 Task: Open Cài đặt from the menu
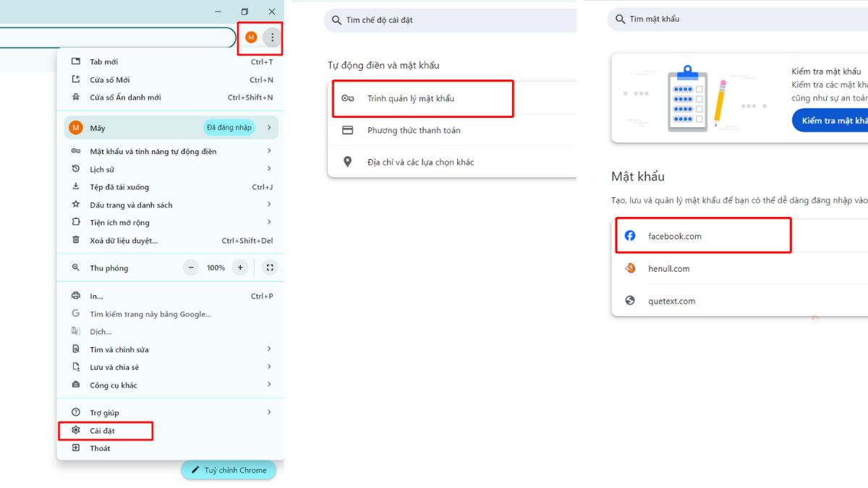(103, 431)
